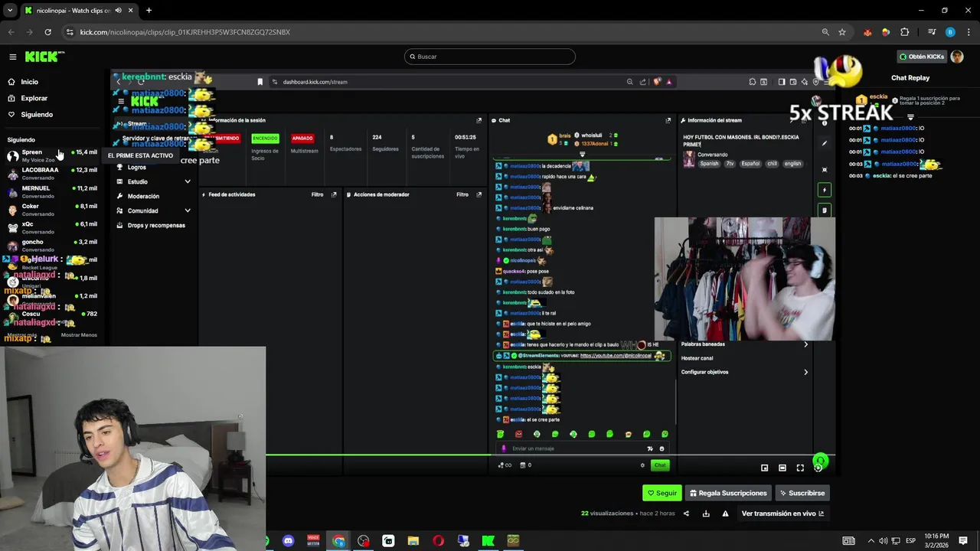Image resolution: width=980 pixels, height=551 pixels.
Task: Open MERNUEL channel from following list
Action: [x=52, y=191]
